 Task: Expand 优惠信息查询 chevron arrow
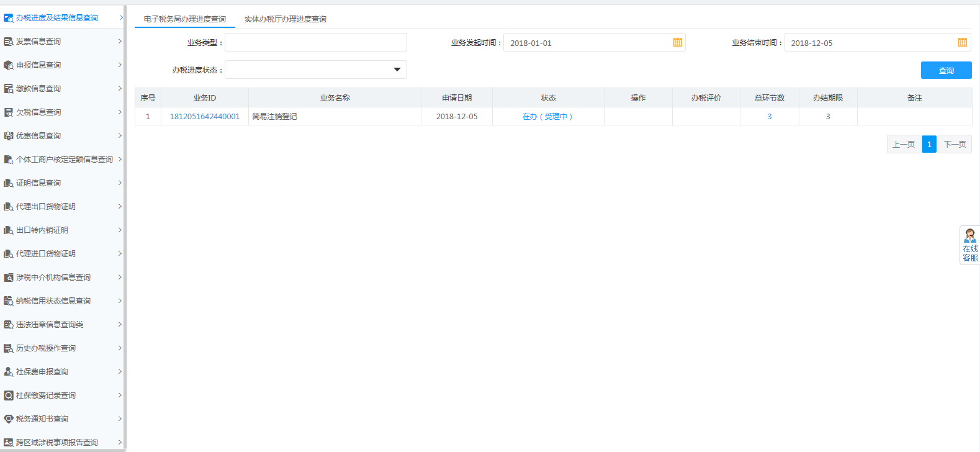click(x=120, y=135)
